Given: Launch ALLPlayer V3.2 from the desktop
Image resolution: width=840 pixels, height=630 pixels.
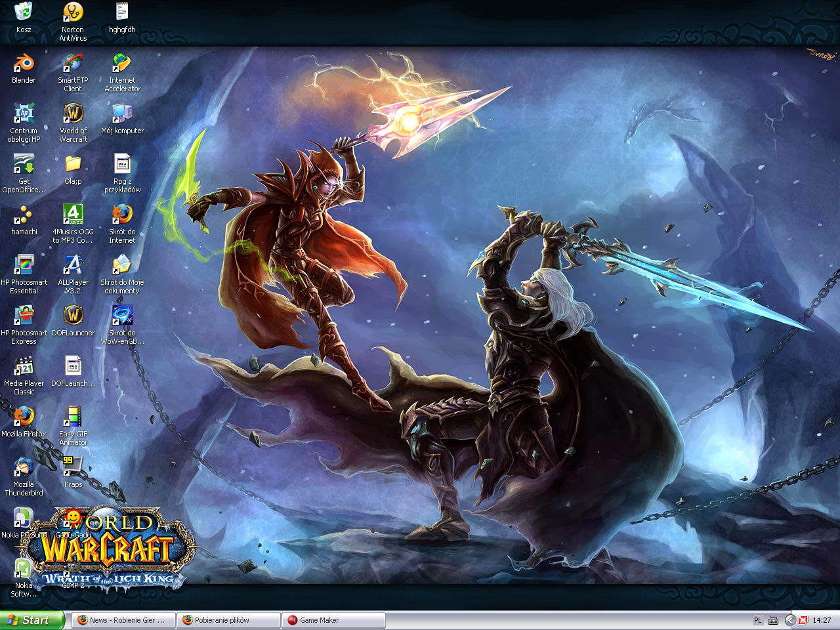Looking at the screenshot, I should click(73, 266).
